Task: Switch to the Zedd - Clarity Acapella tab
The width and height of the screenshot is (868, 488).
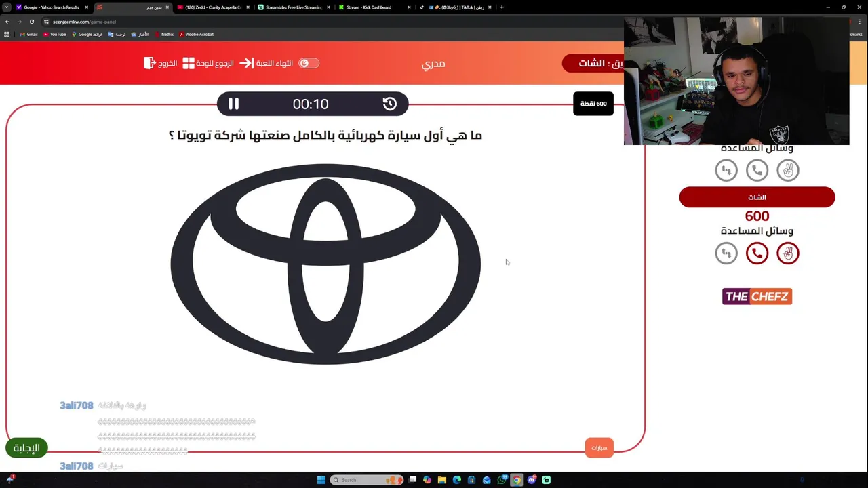Action: [x=212, y=7]
